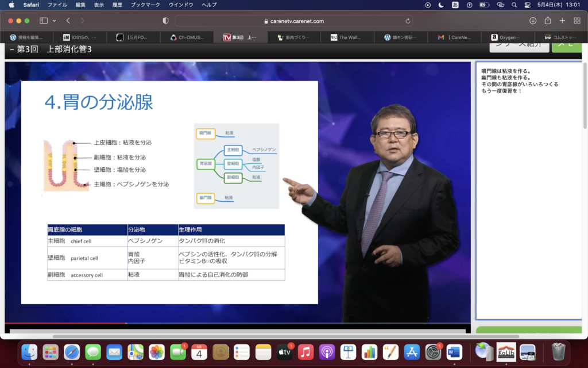
Task: Show the tab overview grid icon
Action: pos(577,21)
